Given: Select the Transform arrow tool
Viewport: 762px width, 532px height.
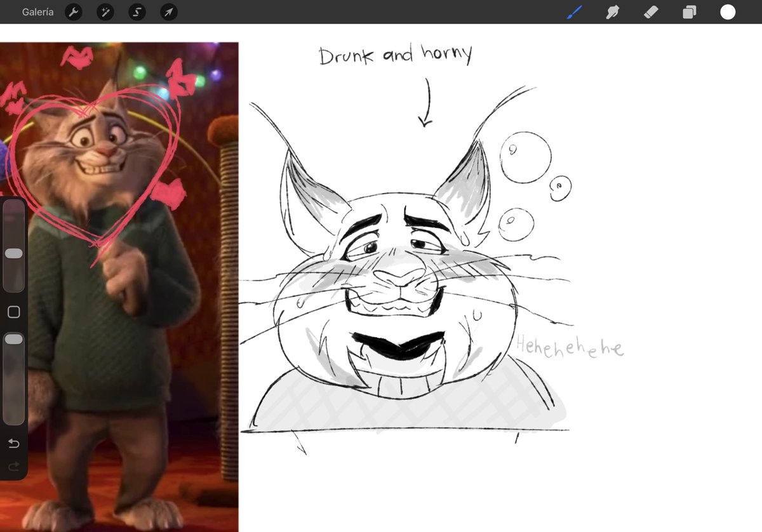Looking at the screenshot, I should click(x=169, y=12).
